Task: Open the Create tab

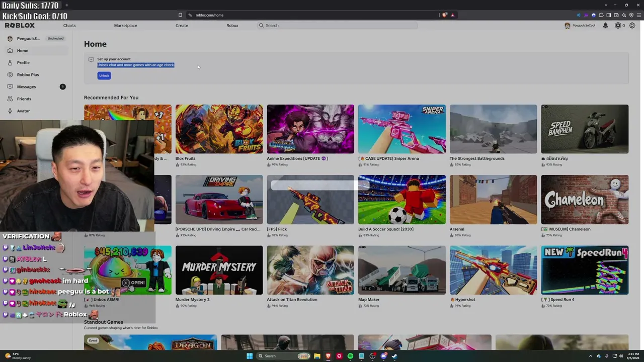Action: pos(182,25)
